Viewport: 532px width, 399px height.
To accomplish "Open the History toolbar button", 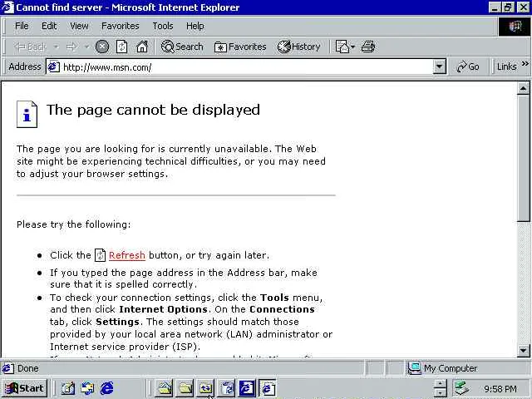I will (298, 47).
